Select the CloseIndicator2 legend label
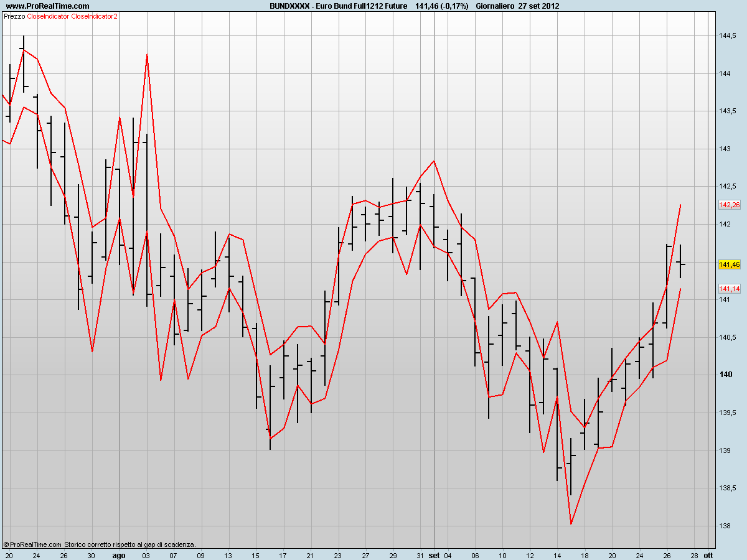 (x=95, y=16)
